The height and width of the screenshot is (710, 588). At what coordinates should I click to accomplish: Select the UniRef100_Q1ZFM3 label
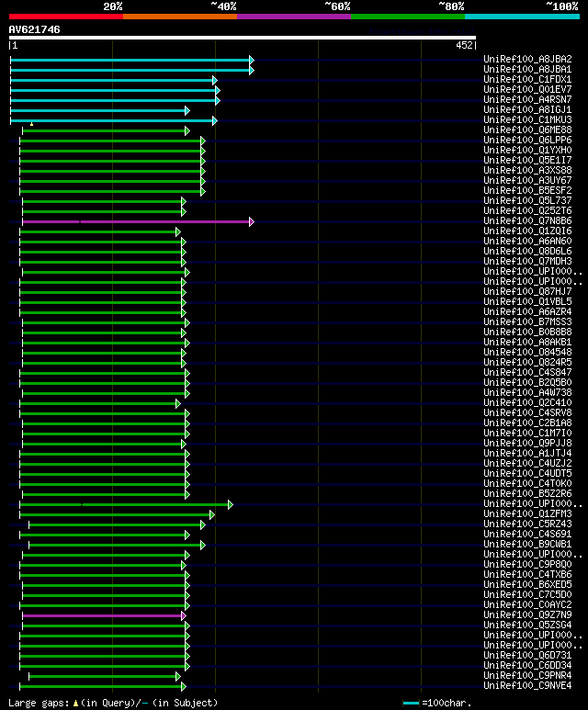527,514
